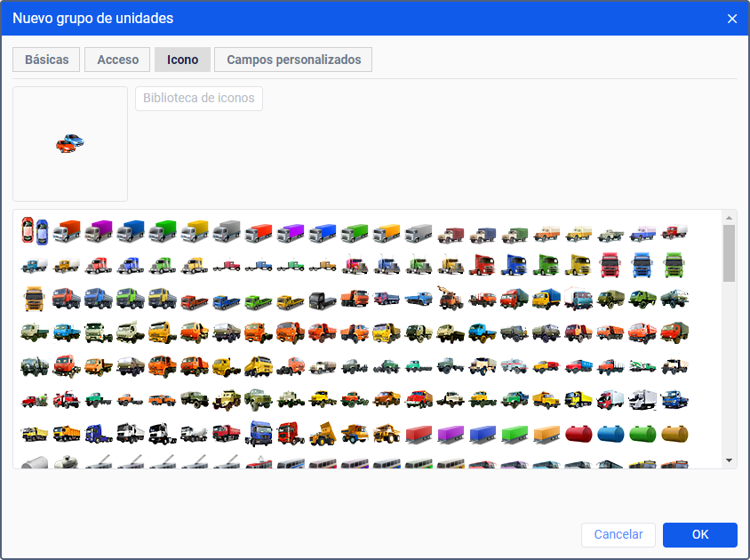The width and height of the screenshot is (750, 560).
Task: Select the gray vintage open flatbed truck icon
Action: point(610,235)
